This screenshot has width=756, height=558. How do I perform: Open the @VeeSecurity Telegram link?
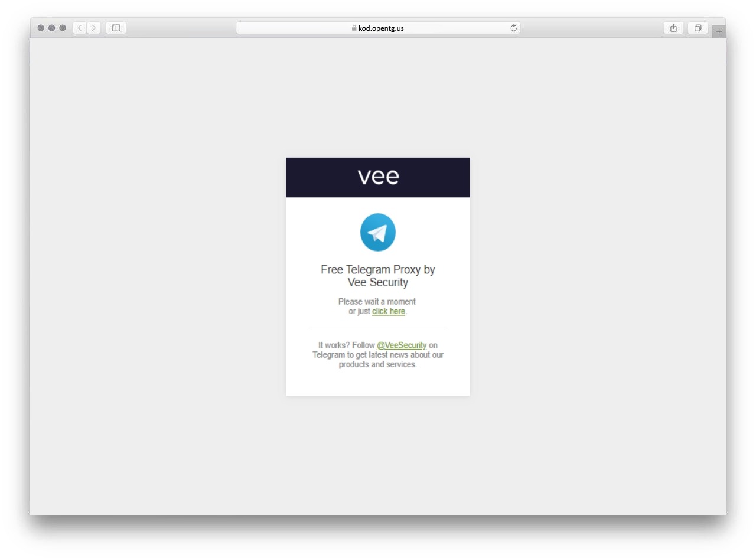[x=402, y=345]
